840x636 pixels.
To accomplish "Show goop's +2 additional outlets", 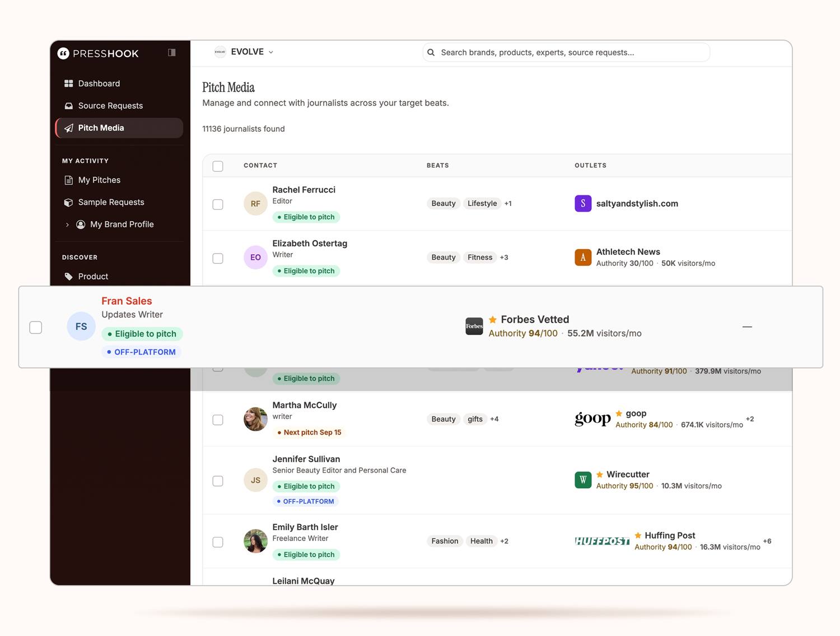I will coord(750,419).
